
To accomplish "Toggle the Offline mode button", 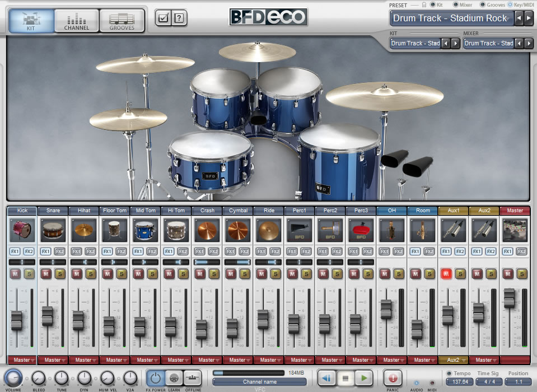I will [193, 378].
